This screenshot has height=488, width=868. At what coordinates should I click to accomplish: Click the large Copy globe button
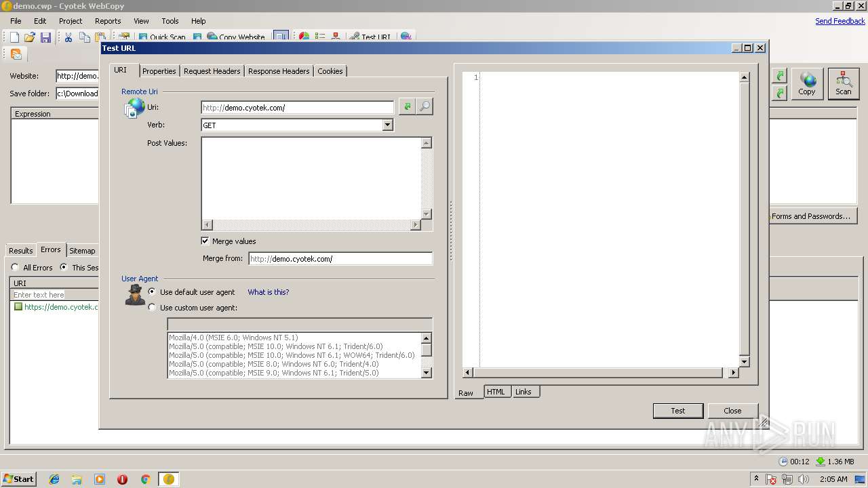[807, 84]
